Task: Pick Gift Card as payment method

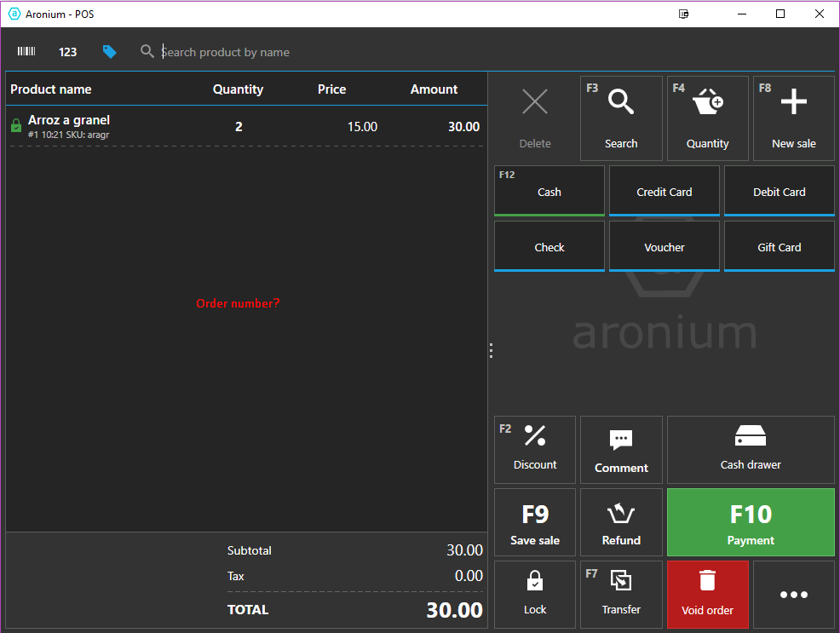Action: pos(779,247)
